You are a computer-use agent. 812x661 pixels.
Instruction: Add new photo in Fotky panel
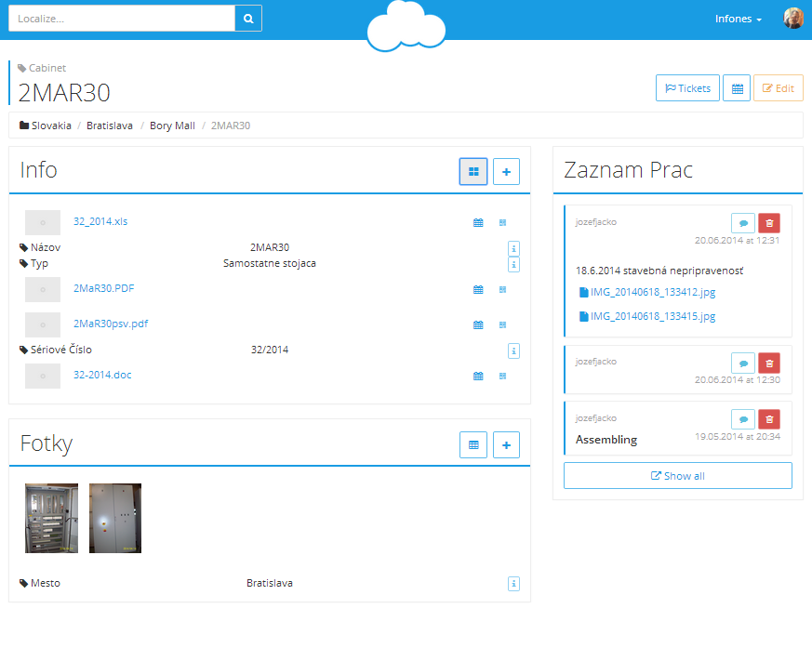[x=506, y=445]
